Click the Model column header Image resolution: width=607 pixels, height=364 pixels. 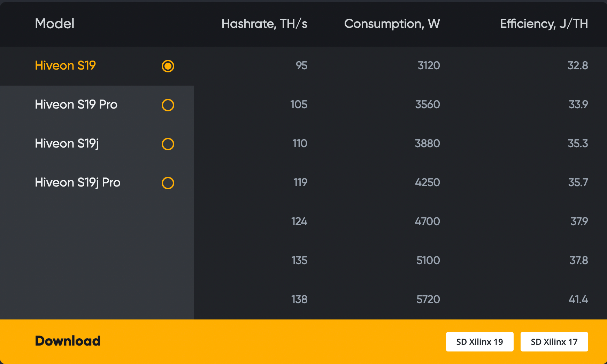(x=55, y=24)
